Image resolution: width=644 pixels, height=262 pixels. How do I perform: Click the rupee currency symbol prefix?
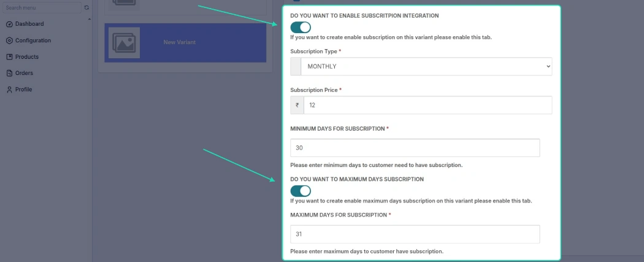coord(297,105)
